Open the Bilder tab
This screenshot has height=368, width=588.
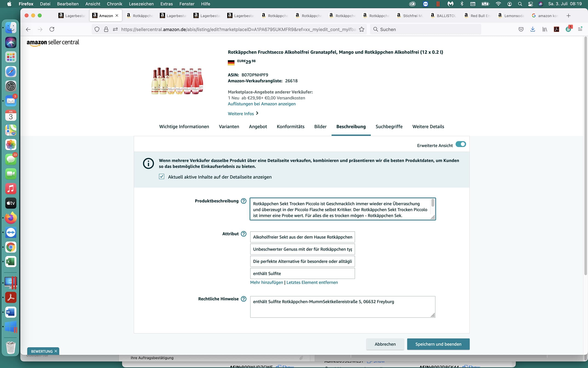pos(320,126)
